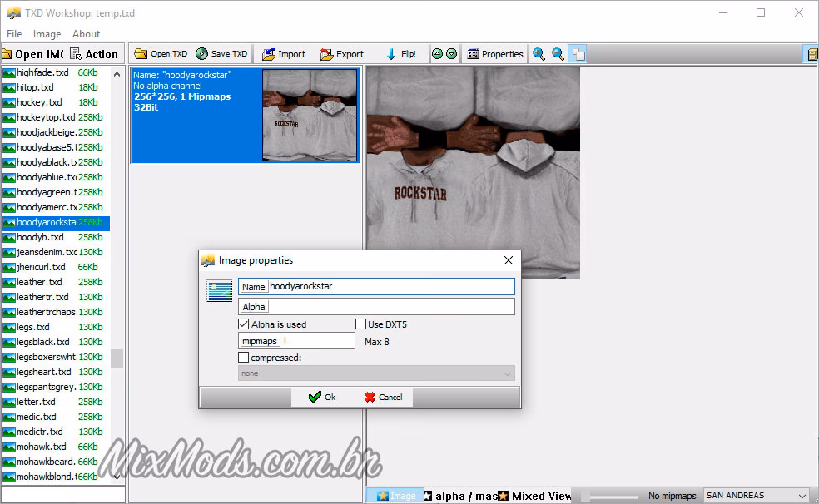Click the Action button in the left panel

tap(95, 54)
